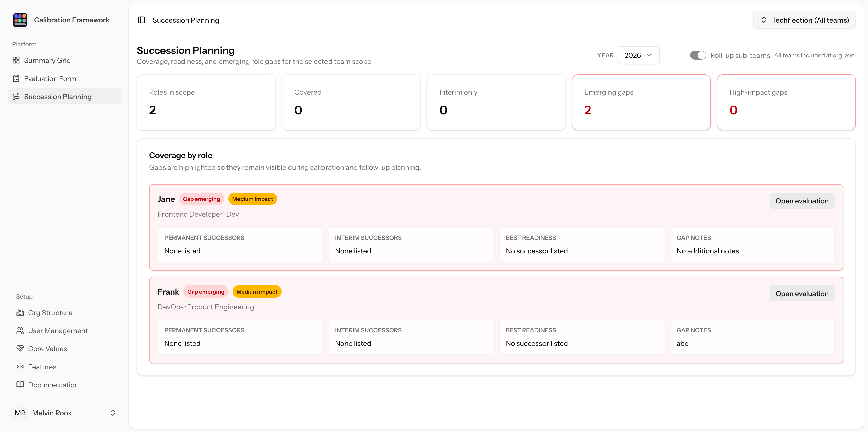Click the team switcher up-down arrows icon
This screenshot has height=433, width=868.
(764, 20)
